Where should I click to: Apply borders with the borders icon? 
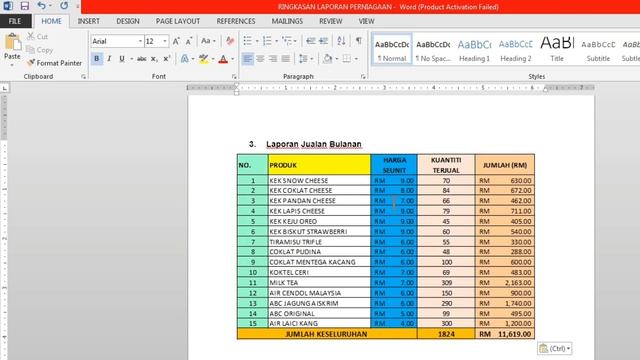click(x=347, y=59)
